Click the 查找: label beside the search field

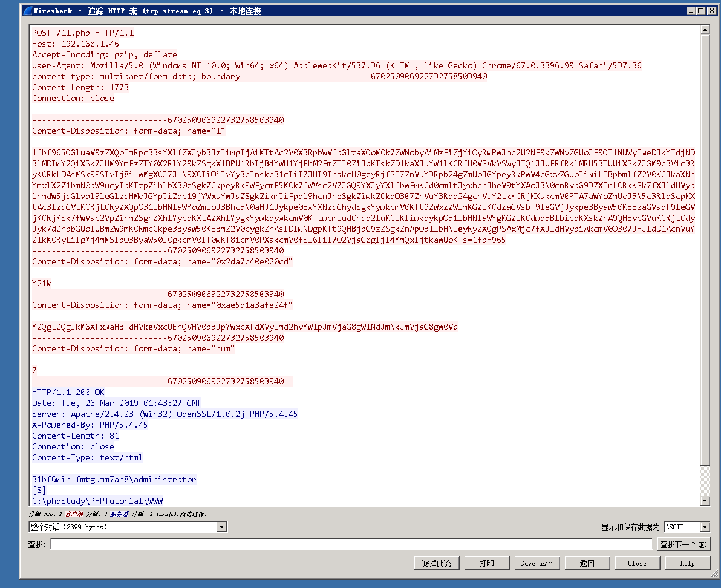(36, 544)
